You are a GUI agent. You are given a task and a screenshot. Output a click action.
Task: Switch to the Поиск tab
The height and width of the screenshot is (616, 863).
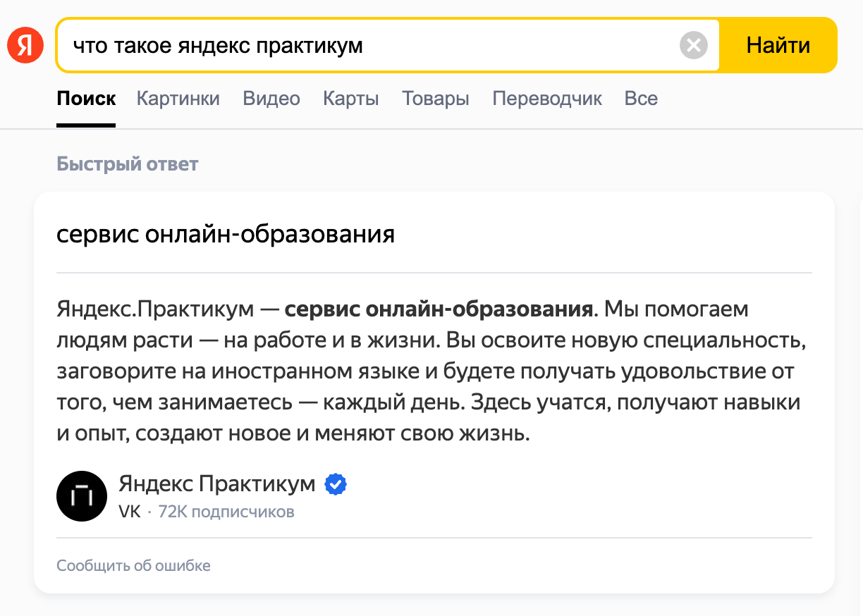click(x=86, y=98)
